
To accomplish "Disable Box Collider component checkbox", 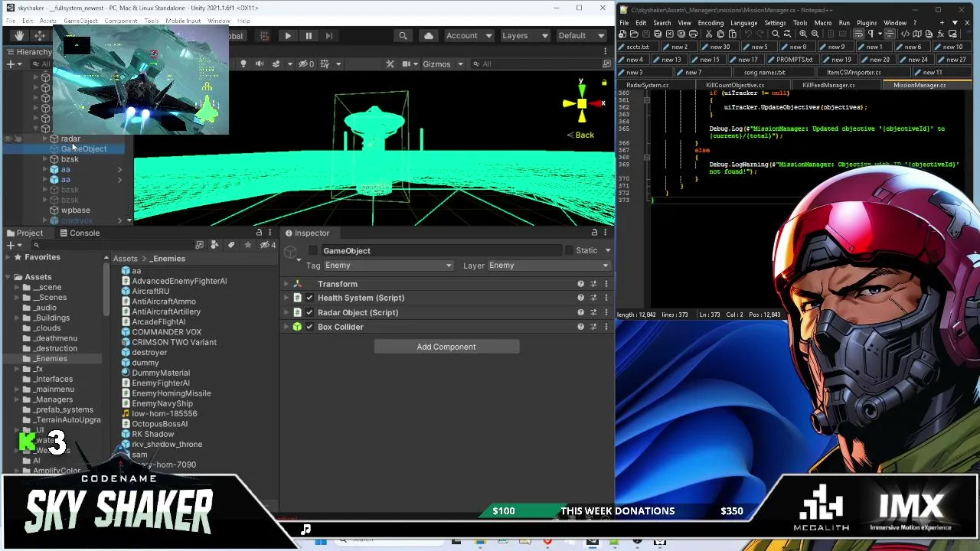I will (309, 327).
